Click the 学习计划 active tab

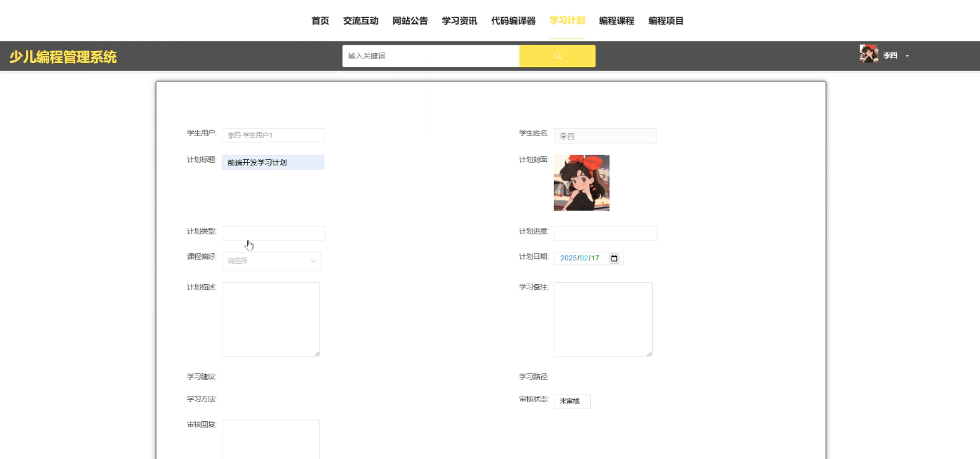point(567,21)
